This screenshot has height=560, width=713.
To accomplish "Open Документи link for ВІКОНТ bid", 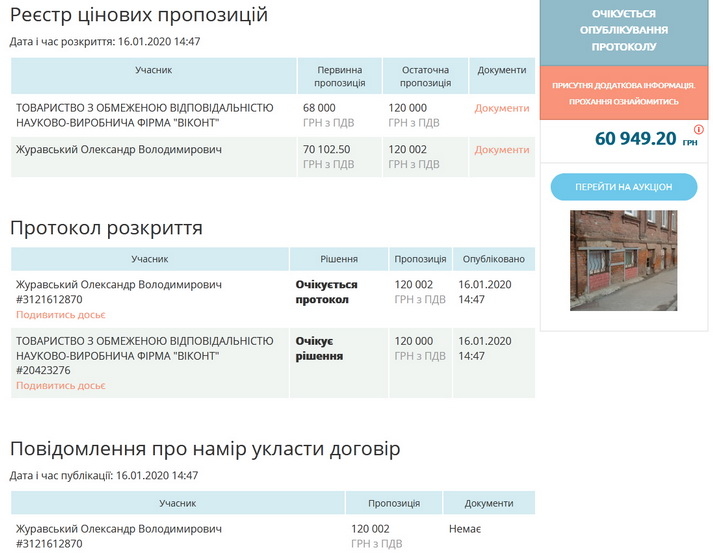I will tap(501, 108).
